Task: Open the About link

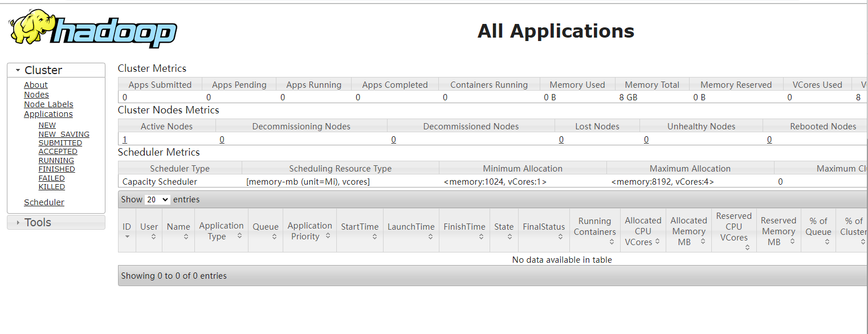Action: click(x=36, y=85)
